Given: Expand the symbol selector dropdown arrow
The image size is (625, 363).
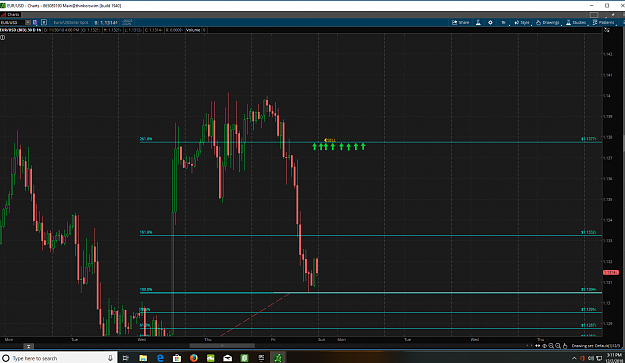Looking at the screenshot, I should tap(28, 23).
